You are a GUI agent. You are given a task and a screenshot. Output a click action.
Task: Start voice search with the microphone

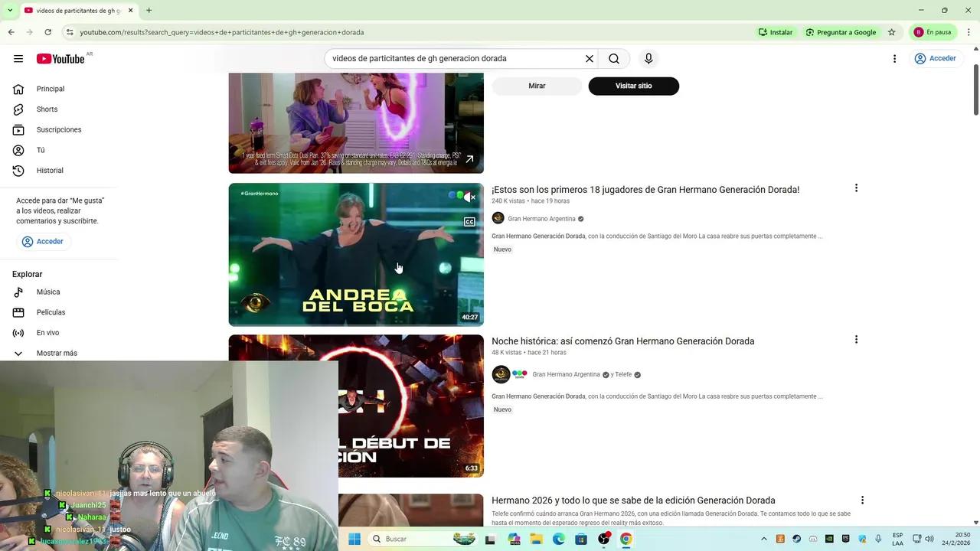click(x=648, y=59)
